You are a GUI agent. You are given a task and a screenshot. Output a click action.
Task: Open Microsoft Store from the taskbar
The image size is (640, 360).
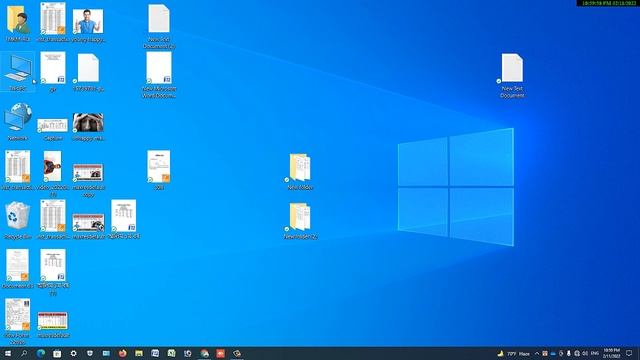tap(57, 353)
